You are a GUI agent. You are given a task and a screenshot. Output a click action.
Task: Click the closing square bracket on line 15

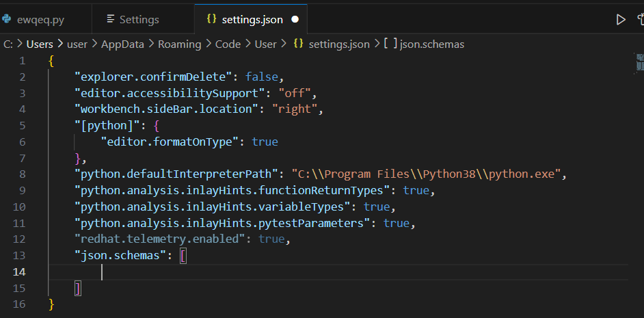[78, 289]
